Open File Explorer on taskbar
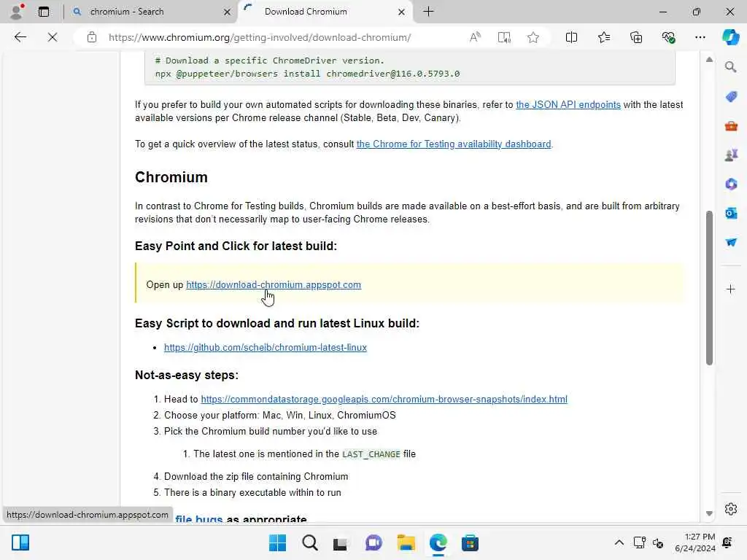The height and width of the screenshot is (560, 747). (406, 542)
